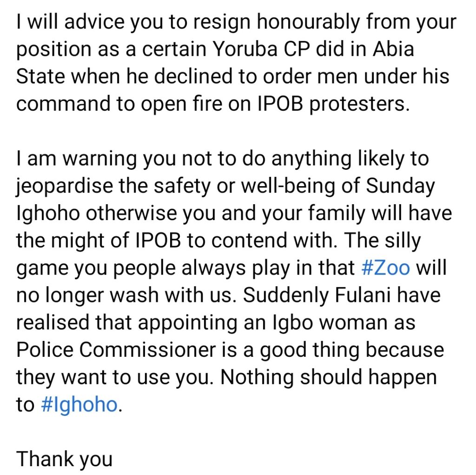Open the #Ighoho hashtag link
Screen dimensions: 476x475
pos(79,405)
